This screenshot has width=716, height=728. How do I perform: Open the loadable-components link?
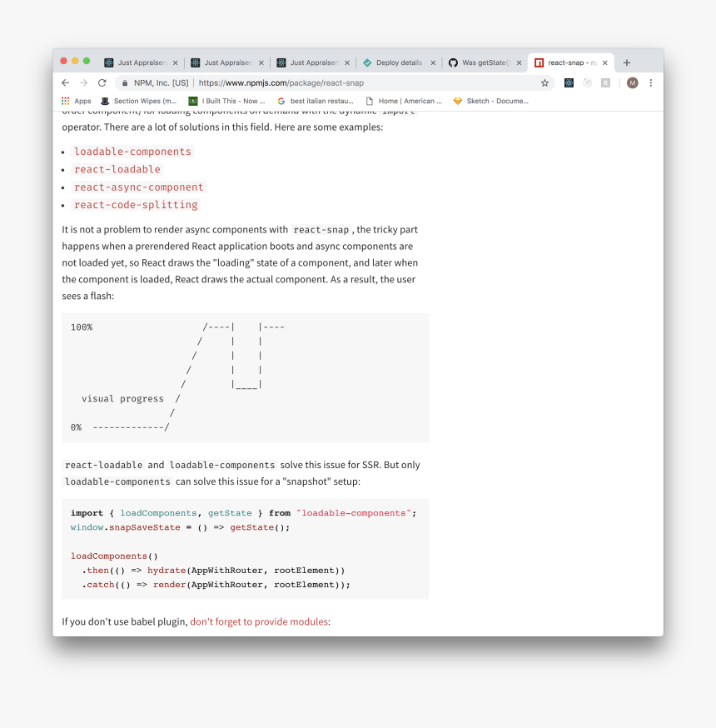click(x=132, y=152)
